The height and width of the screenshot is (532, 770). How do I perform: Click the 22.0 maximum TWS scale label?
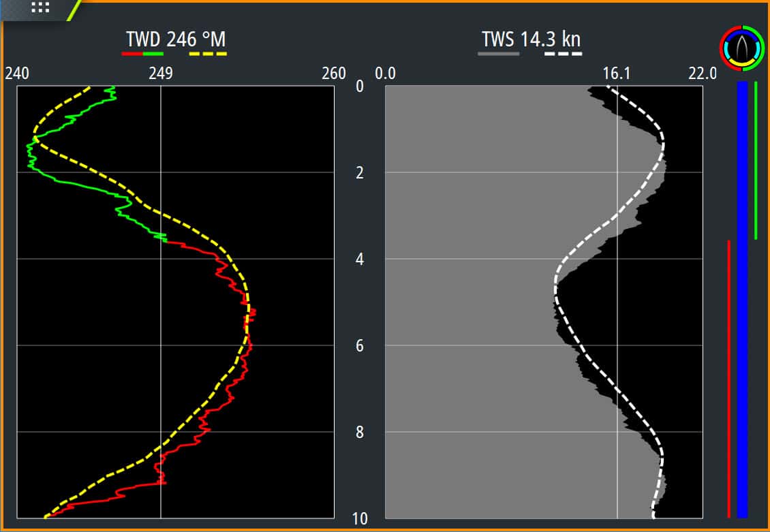(703, 74)
